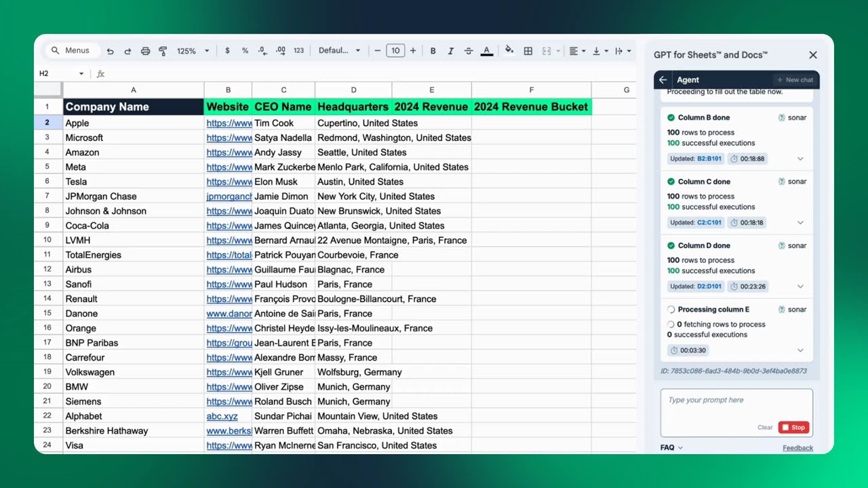Select column header F
The height and width of the screenshot is (488, 868).
point(531,89)
